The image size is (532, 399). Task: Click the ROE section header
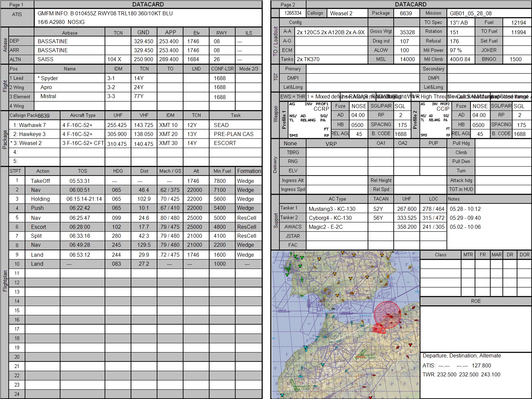(476, 301)
